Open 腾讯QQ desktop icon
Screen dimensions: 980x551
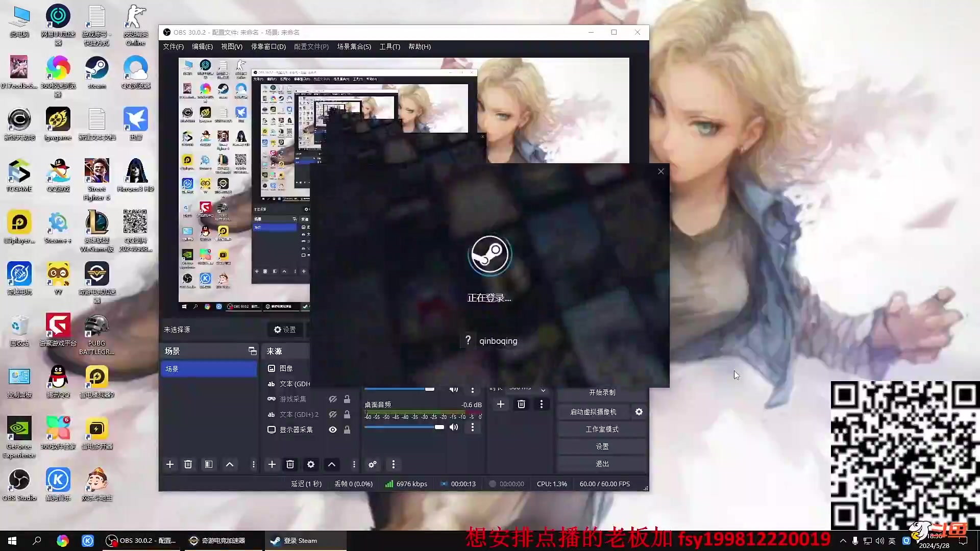tap(58, 382)
